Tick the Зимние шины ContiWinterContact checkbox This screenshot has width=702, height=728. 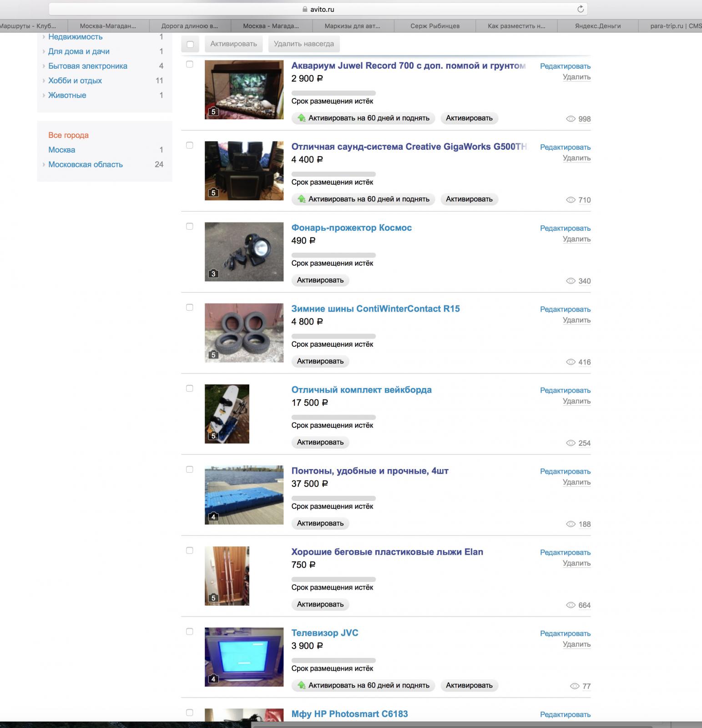(190, 307)
